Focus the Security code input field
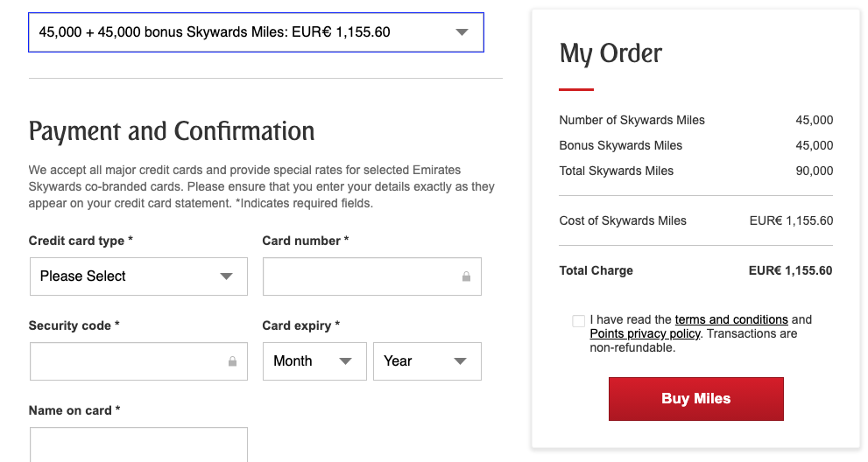This screenshot has width=868, height=462. point(138,361)
